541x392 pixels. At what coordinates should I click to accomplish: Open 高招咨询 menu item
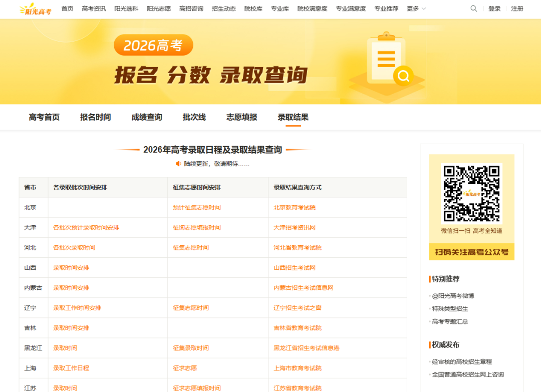tap(191, 9)
